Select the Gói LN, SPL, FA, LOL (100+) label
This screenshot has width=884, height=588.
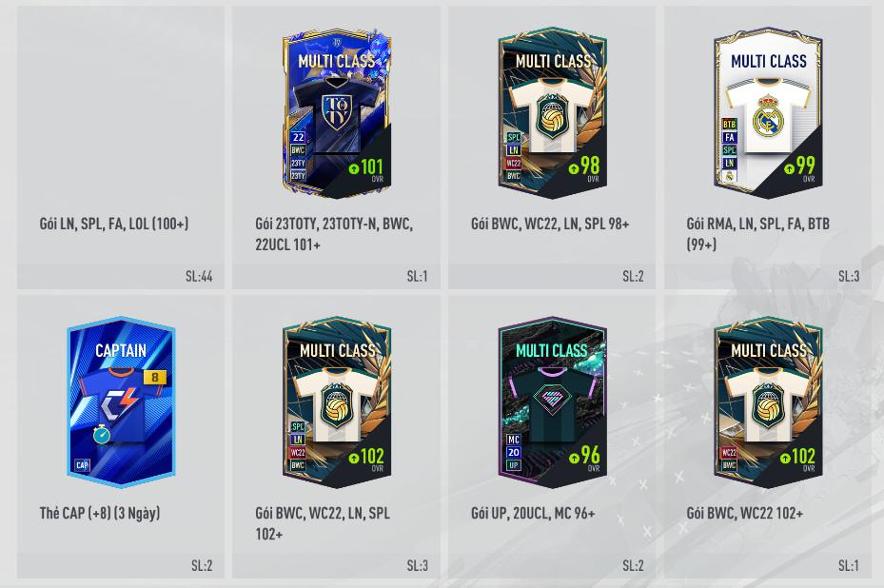[x=114, y=224]
